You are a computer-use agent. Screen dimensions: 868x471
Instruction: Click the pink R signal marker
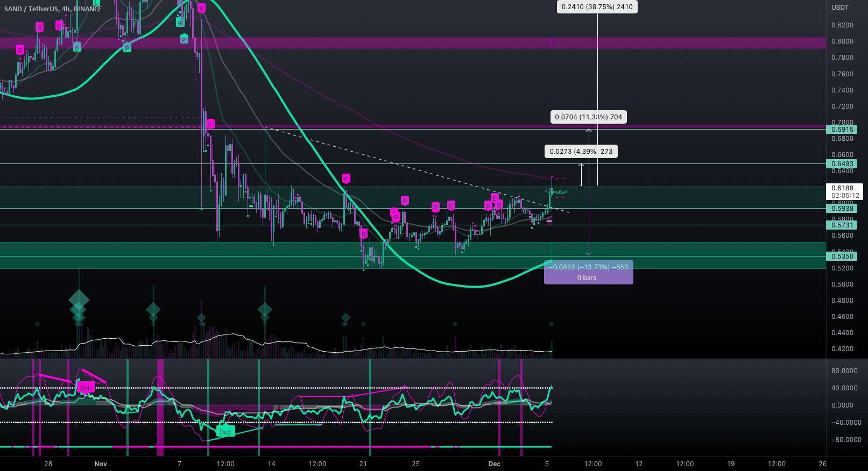(39, 27)
